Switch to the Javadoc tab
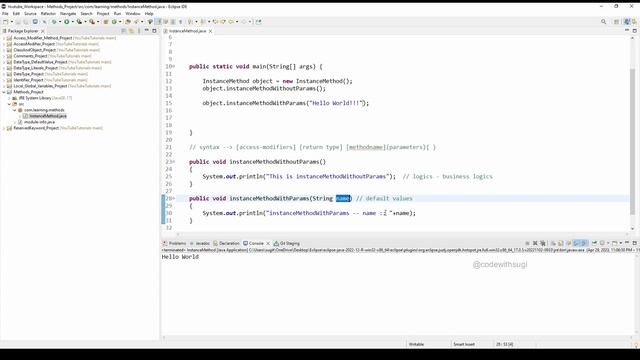The height and width of the screenshot is (360, 640). [x=200, y=243]
